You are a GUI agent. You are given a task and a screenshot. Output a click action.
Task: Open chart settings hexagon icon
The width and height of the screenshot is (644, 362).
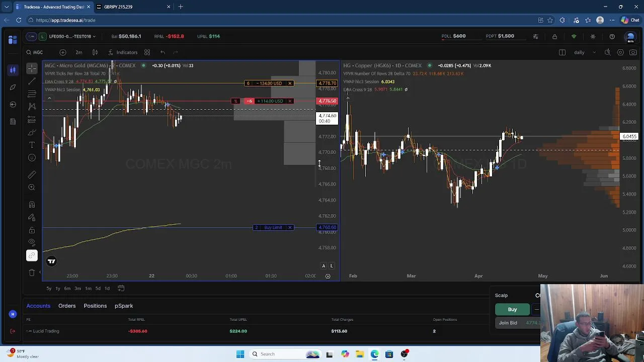pyautogui.click(x=620, y=52)
